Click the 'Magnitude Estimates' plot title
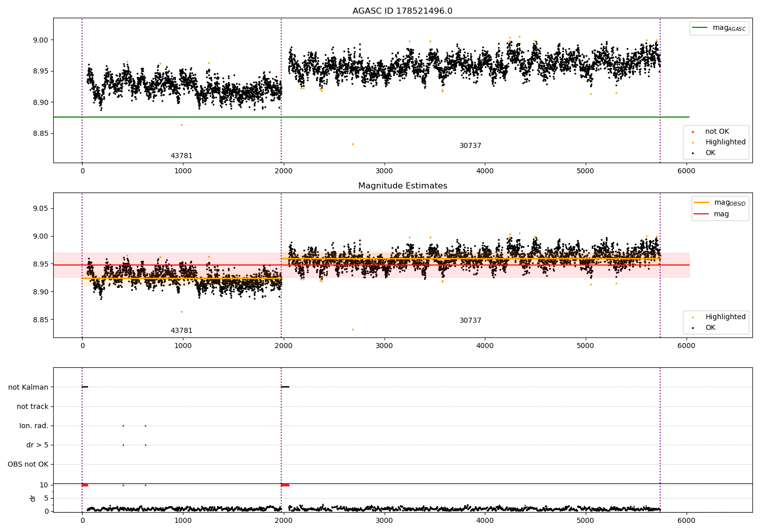This screenshot has width=760, height=532. coord(402,186)
